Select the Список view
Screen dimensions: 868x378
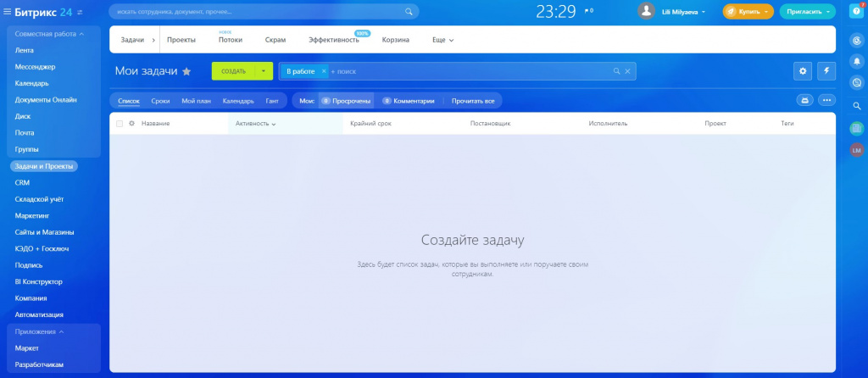click(x=129, y=101)
